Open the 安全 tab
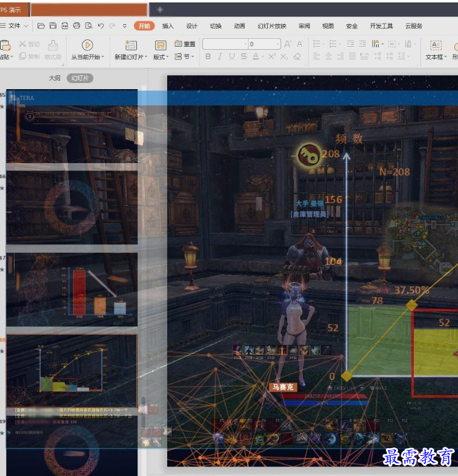This screenshot has height=476, width=458. (x=351, y=26)
